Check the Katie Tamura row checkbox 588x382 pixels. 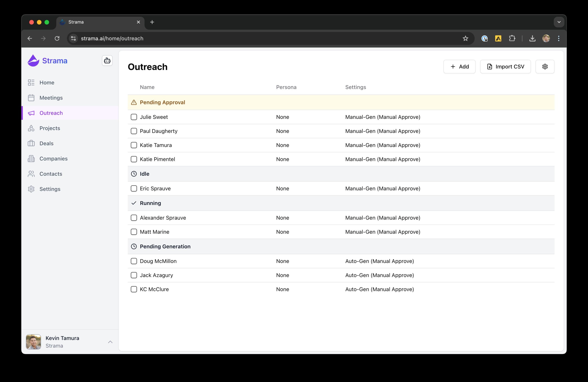point(134,145)
